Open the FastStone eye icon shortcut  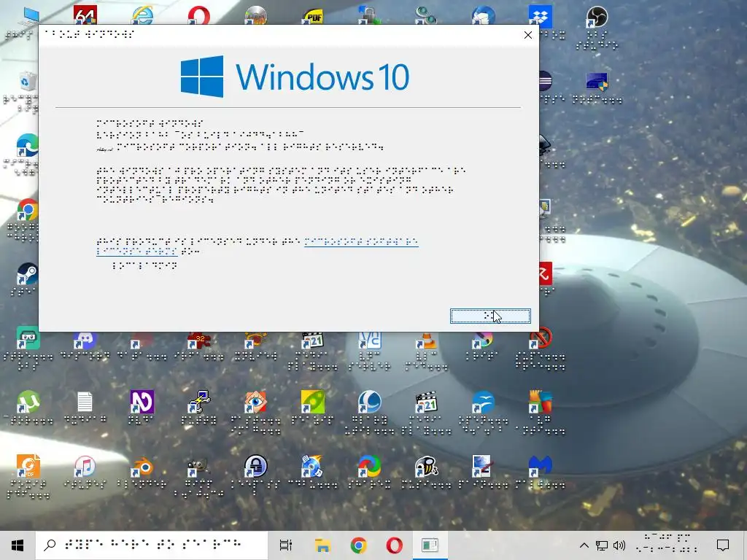[x=256, y=402]
